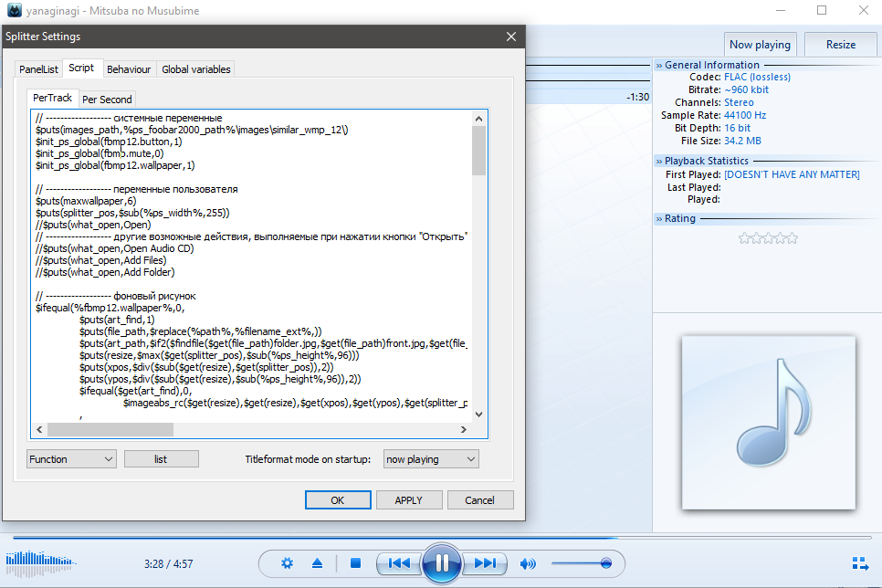Click the waveform visualizer at bottom left

[38, 561]
